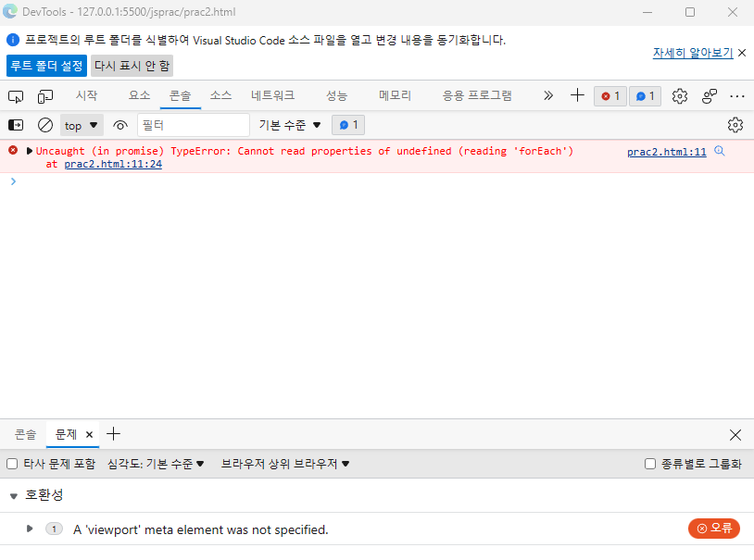Focus the 필터 filter input field
Viewport: 754px width, 560px height.
[194, 126]
